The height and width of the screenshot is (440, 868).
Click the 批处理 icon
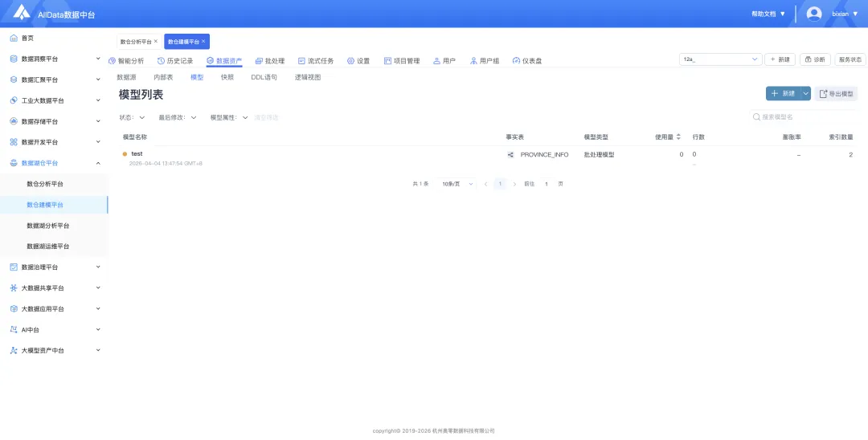(259, 61)
